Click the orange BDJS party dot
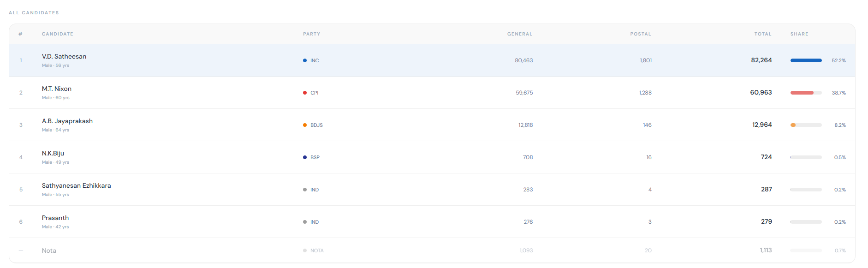 pyautogui.click(x=305, y=125)
